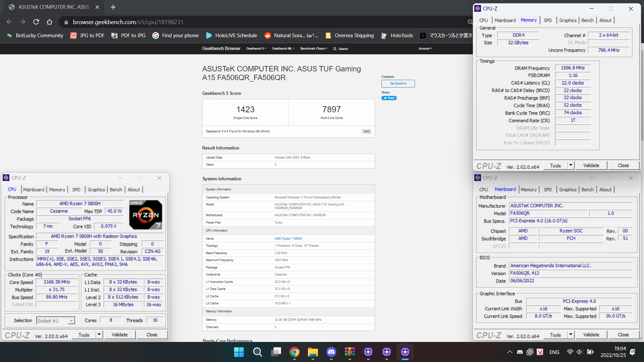
Task: Open Benchmark Charts dropdown menu
Action: pos(314,49)
